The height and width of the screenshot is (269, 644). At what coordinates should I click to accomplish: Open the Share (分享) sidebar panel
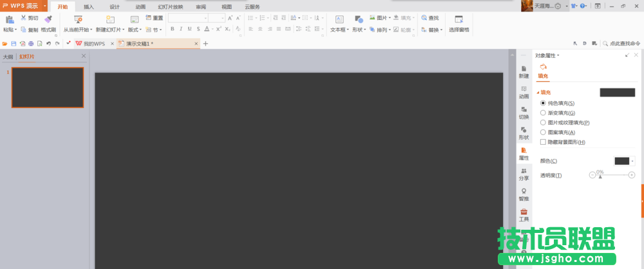524,174
